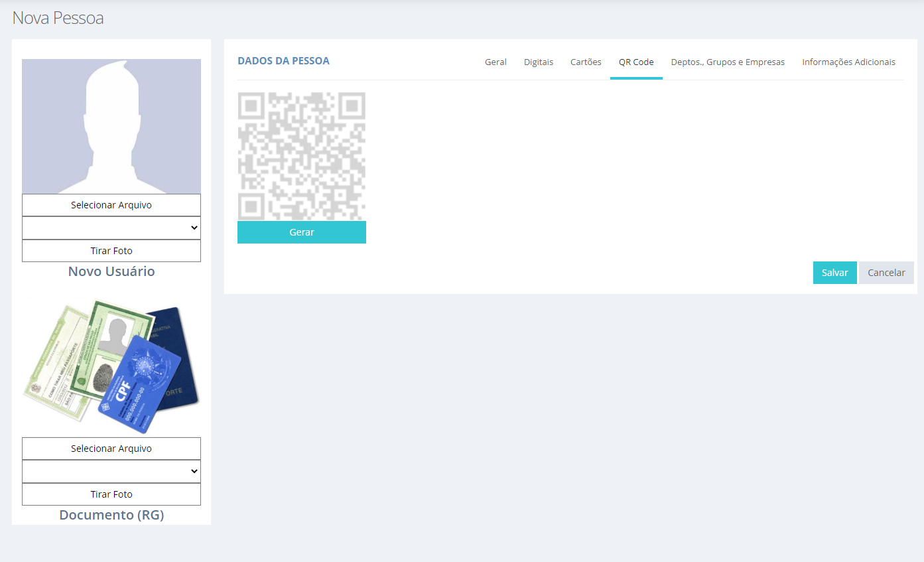Screen dimensions: 924x562
Task: Click the Cancelar button
Action: tap(886, 273)
